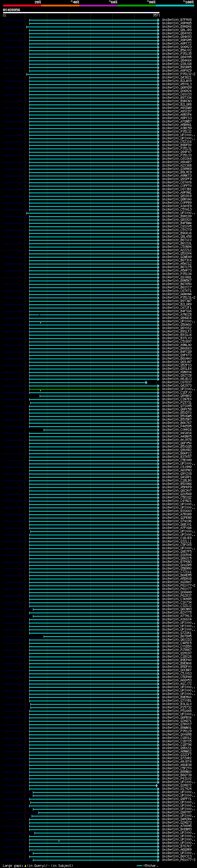197x868 pixels.
Task: Open the UniRef100_Q4PFY1 entry
Action: (177, 799)
